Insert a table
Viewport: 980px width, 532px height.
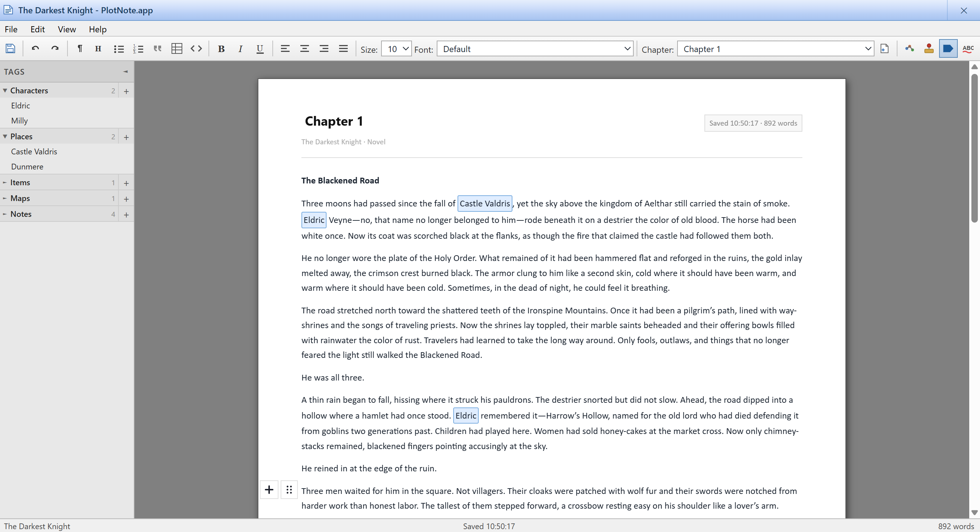click(177, 49)
